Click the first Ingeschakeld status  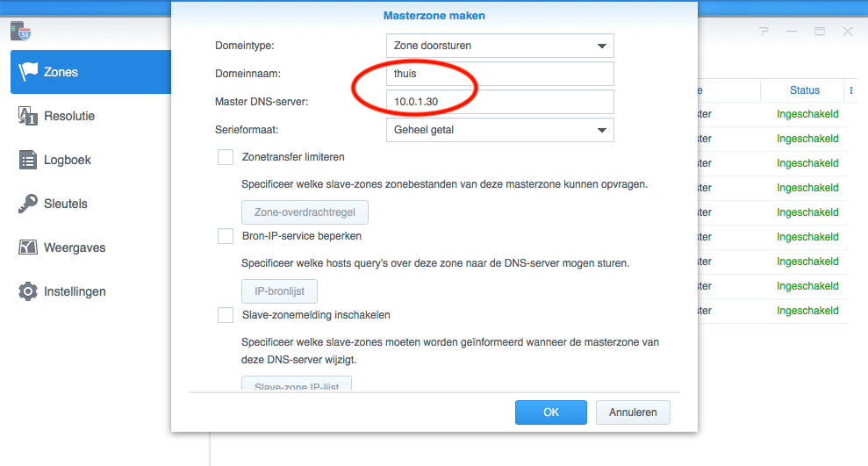click(x=807, y=114)
